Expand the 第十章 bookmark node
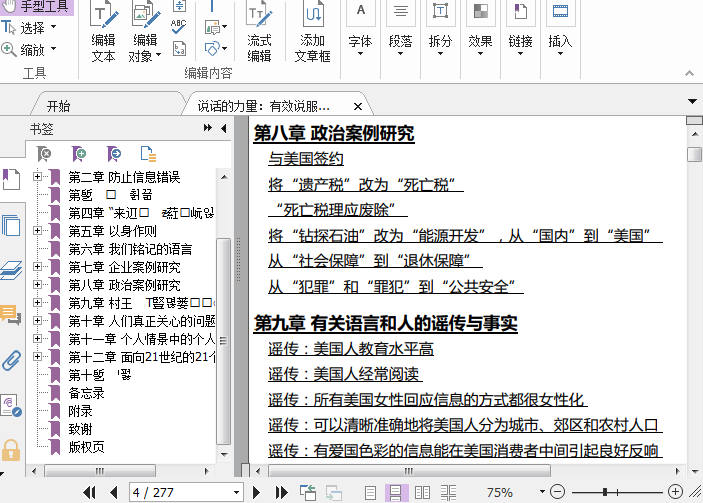 [38, 321]
